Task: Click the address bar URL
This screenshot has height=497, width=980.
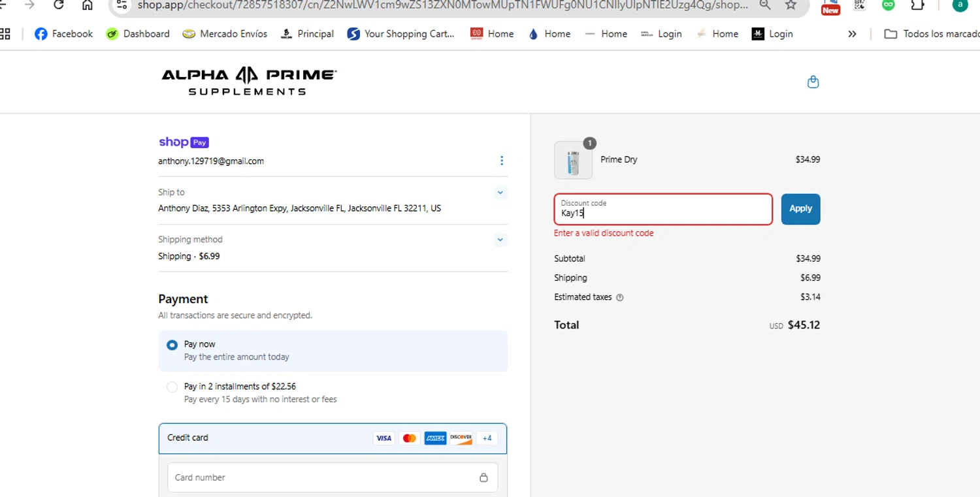Action: 443,5
